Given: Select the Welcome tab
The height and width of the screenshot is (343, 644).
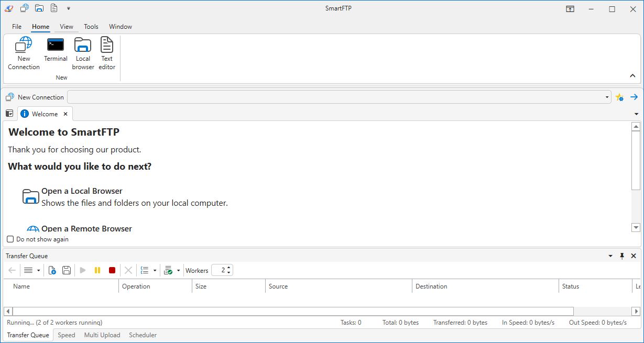Looking at the screenshot, I should pos(45,114).
